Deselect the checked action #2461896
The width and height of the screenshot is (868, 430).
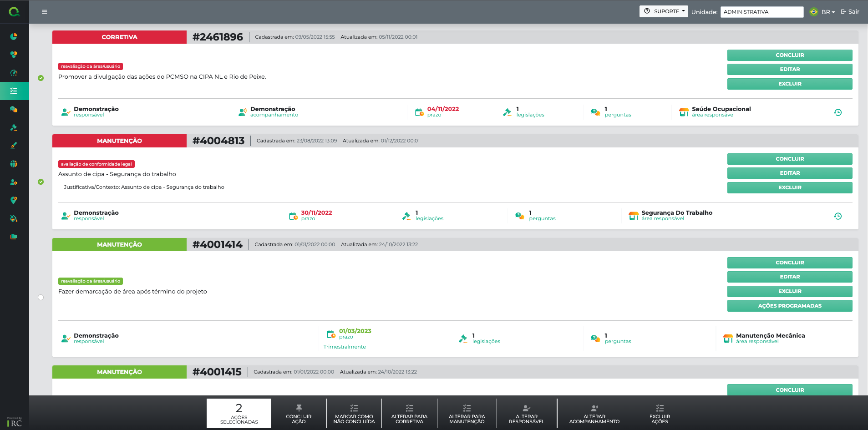(41, 78)
